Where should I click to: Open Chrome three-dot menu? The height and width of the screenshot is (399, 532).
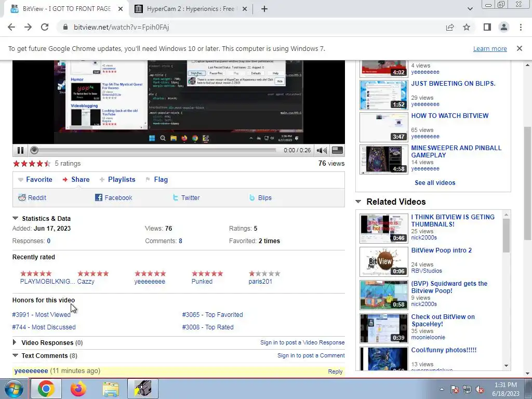click(x=521, y=27)
